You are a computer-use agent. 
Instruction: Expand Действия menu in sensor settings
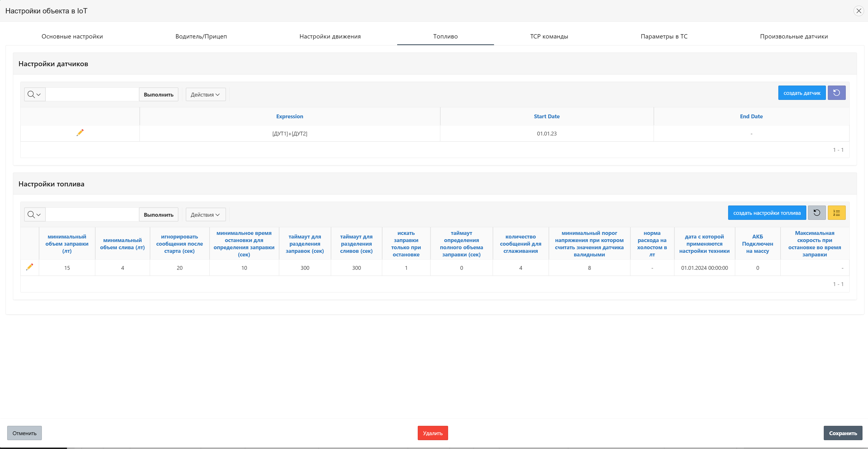point(205,95)
